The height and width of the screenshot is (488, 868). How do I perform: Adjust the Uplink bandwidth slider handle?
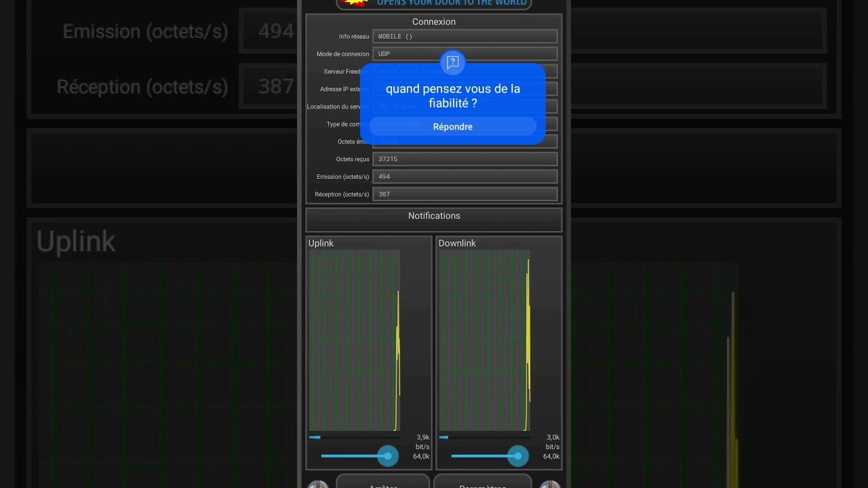[388, 456]
